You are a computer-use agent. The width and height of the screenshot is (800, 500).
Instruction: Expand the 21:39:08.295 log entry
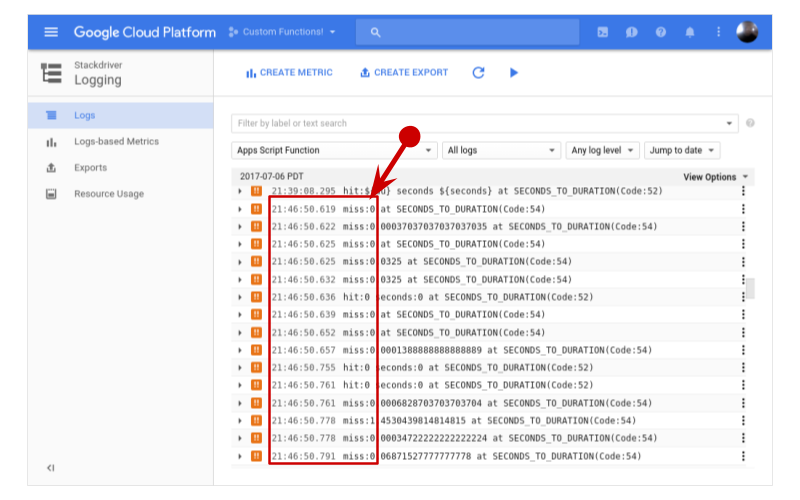(240, 191)
